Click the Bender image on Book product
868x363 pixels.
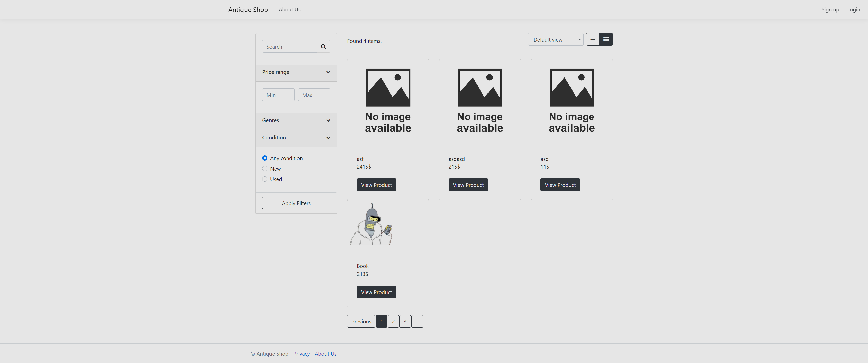point(371,224)
